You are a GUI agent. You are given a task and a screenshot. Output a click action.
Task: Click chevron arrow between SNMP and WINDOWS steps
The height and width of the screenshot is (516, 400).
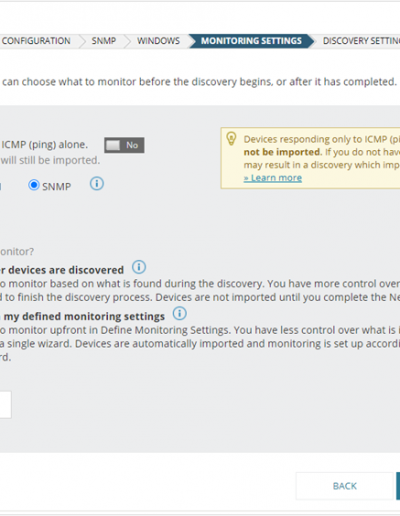coord(127,41)
